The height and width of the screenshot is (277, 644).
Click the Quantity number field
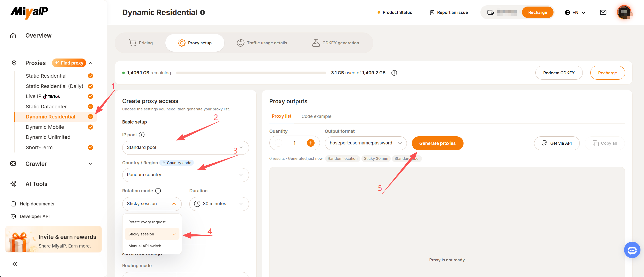pos(294,143)
